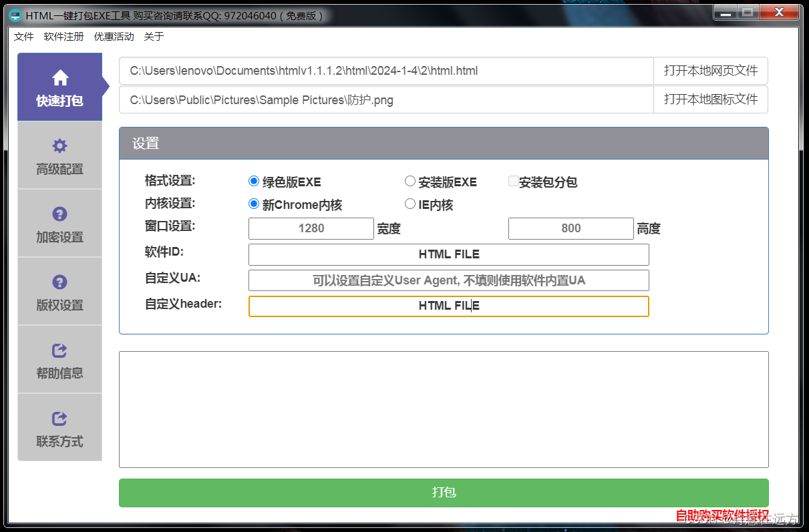The width and height of the screenshot is (809, 532).
Task: Select 安装版EXE format option
Action: tap(410, 180)
